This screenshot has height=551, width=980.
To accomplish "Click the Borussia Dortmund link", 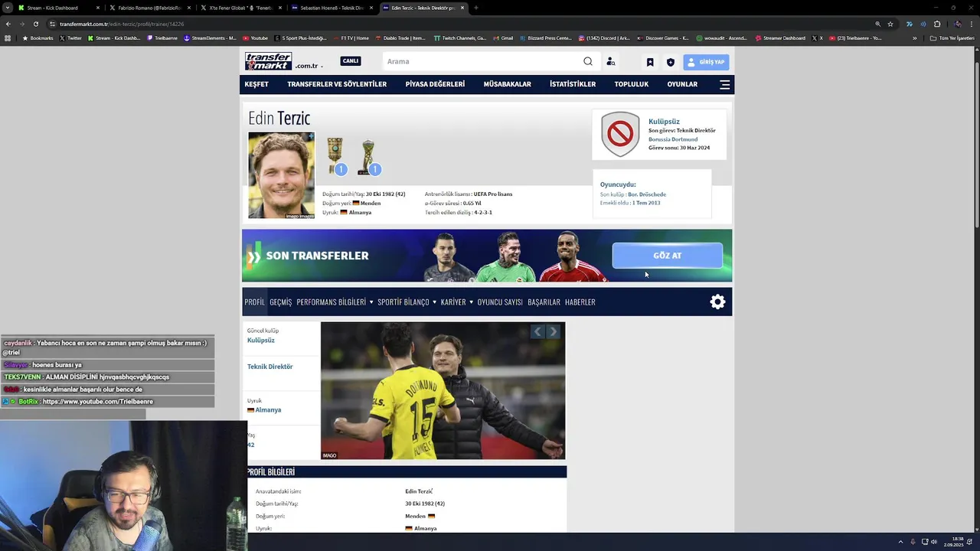I will pos(673,139).
